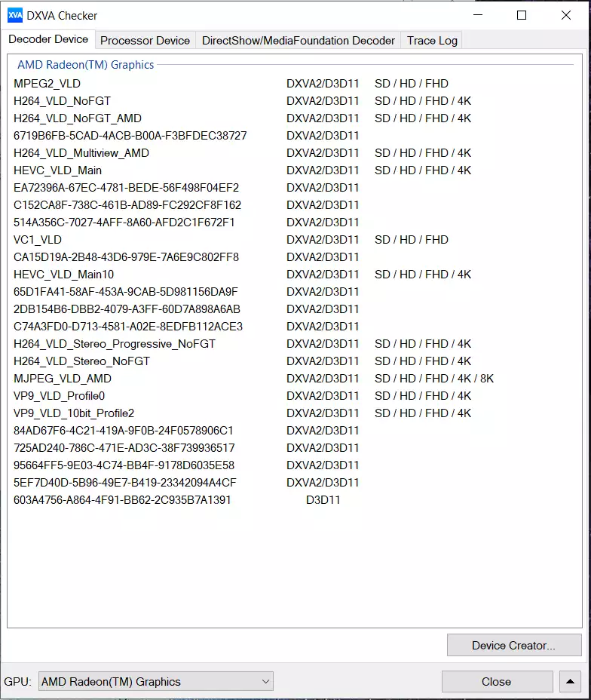
Task: Click the GPU: label at the bottom left
Action: [18, 682]
